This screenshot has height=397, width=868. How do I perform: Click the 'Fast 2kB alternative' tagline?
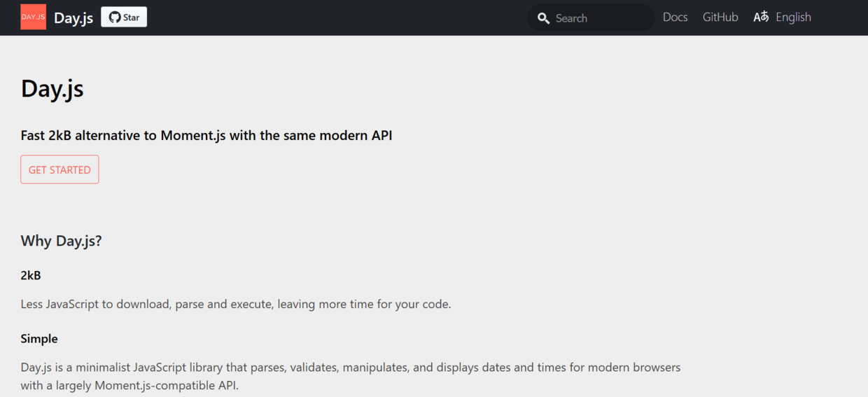[206, 135]
